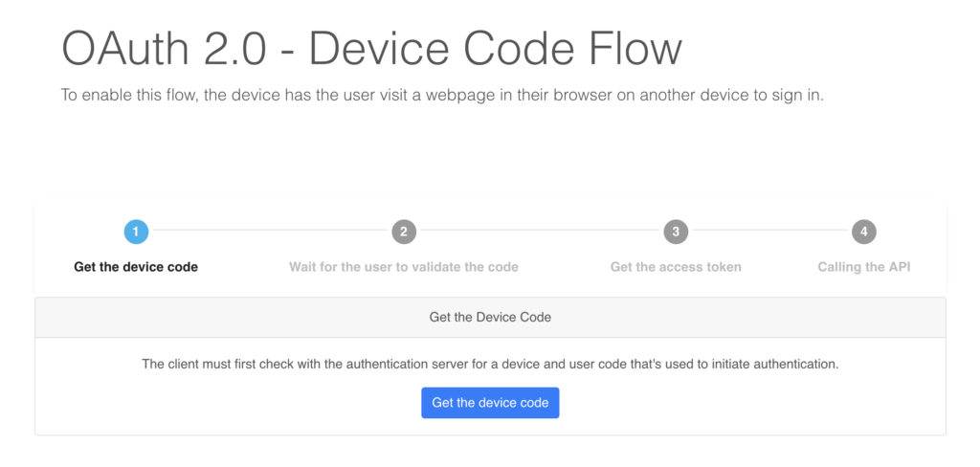Select the gray step 2 circle

pyautogui.click(x=404, y=232)
